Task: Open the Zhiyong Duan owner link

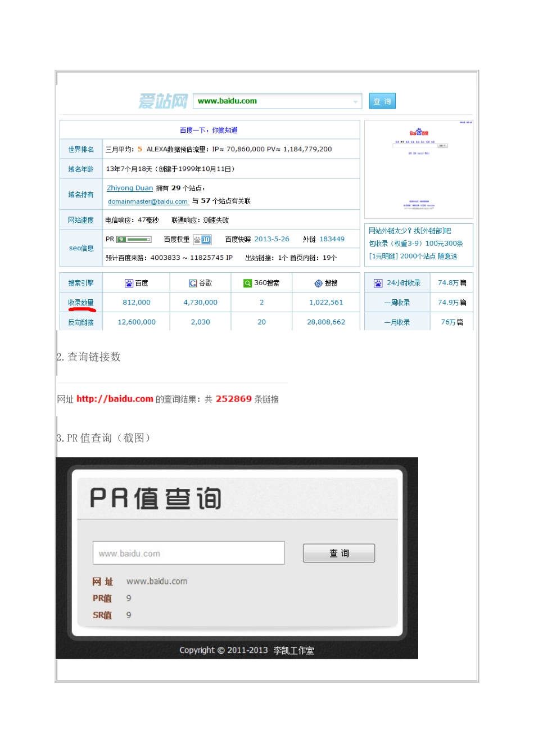Action: coord(130,188)
